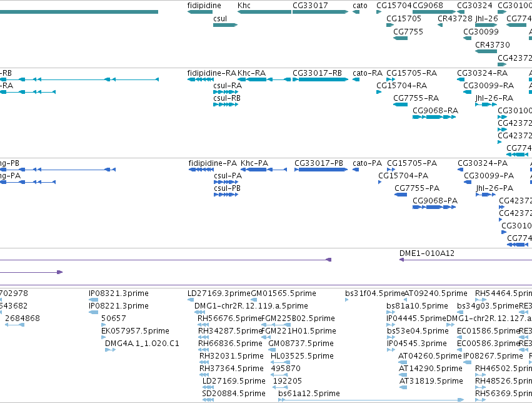Image resolution: width=532 pixels, height=403 pixels.
Task: Select the cato-RA transcript label
Action: pos(368,73)
